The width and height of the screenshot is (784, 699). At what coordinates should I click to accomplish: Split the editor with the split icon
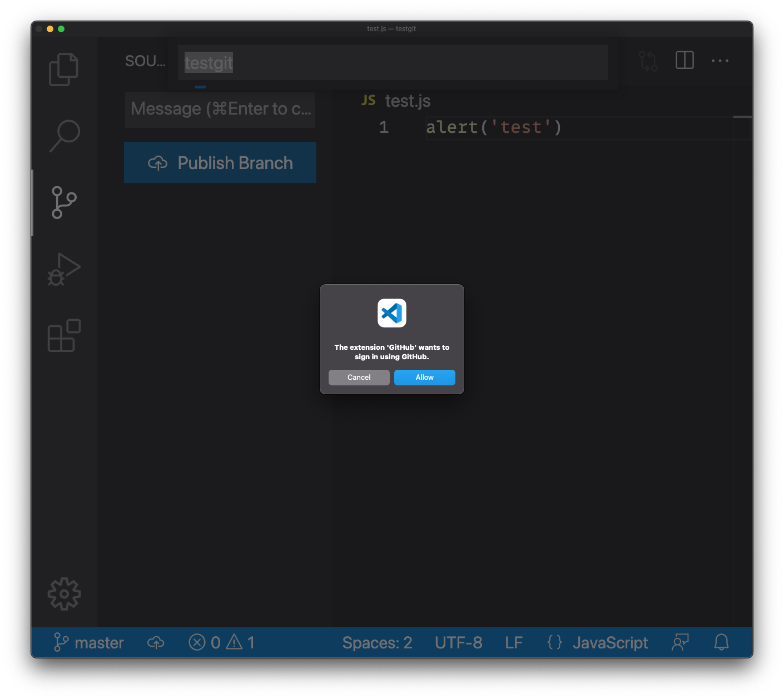click(684, 61)
